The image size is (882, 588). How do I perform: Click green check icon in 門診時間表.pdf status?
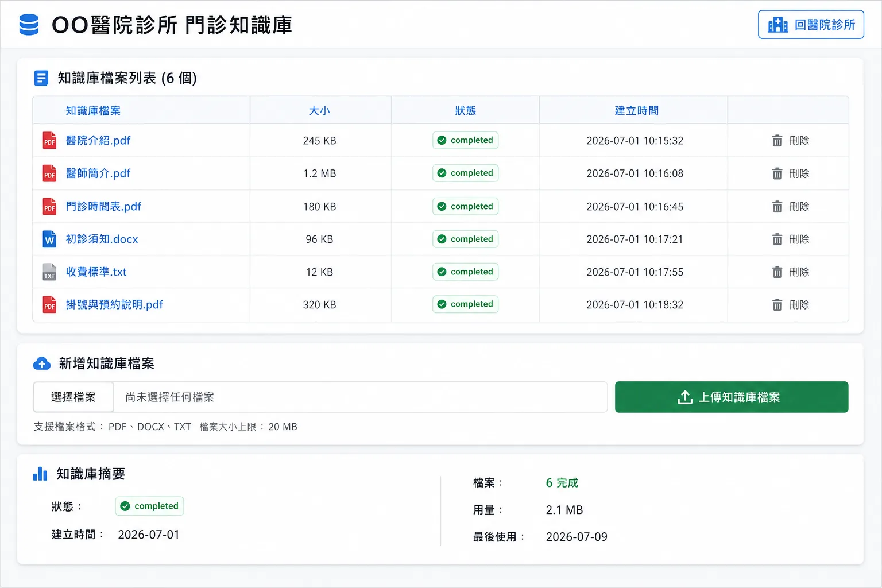[442, 206]
